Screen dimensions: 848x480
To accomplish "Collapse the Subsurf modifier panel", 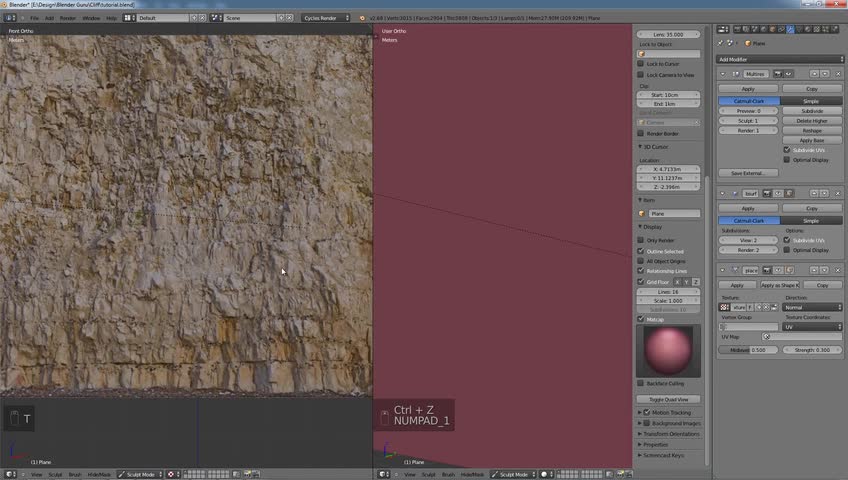I will pos(723,194).
